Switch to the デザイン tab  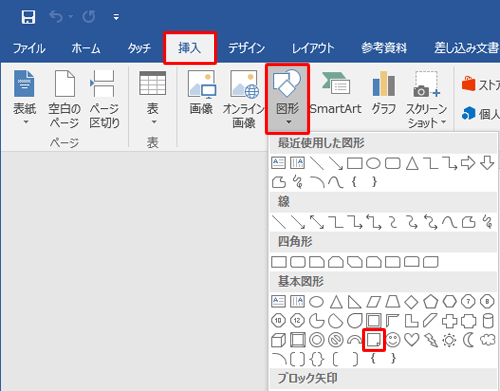[x=246, y=48]
